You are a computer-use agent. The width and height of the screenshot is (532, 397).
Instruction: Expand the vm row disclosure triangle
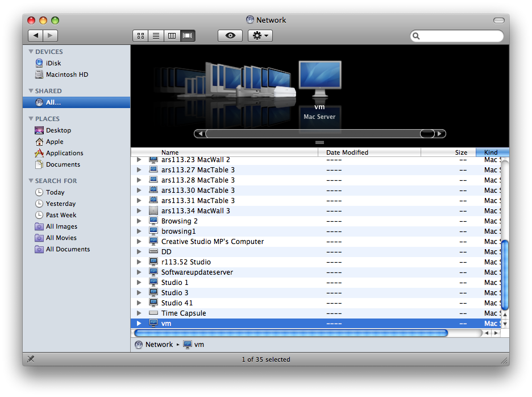tap(139, 323)
